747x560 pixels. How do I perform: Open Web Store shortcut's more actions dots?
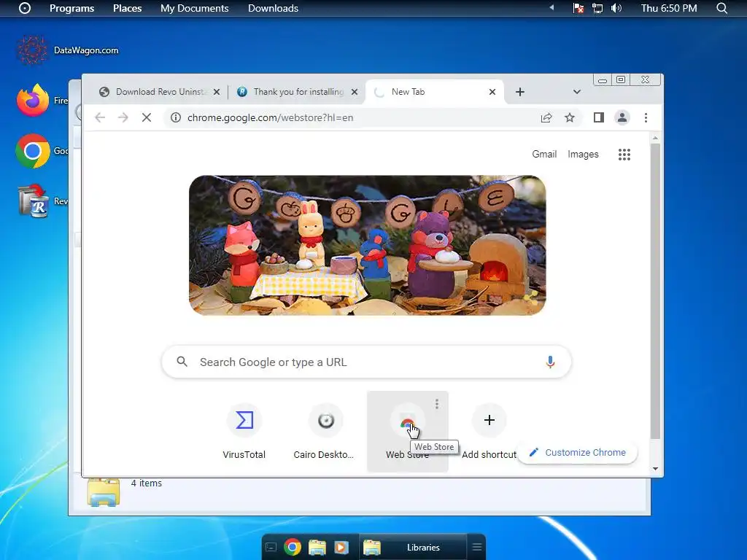tap(437, 404)
